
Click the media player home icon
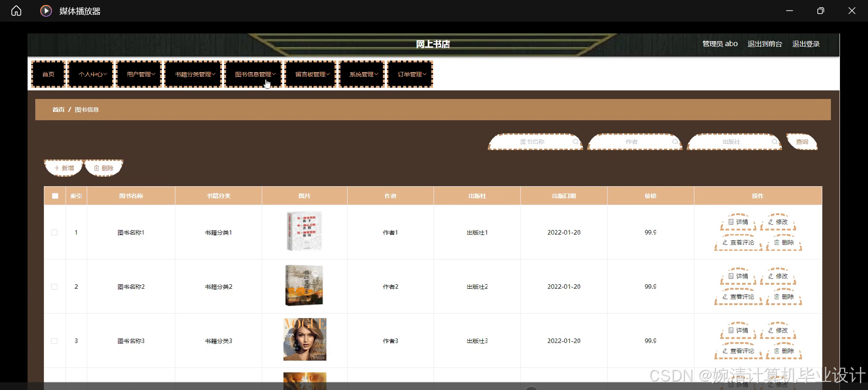click(x=16, y=11)
